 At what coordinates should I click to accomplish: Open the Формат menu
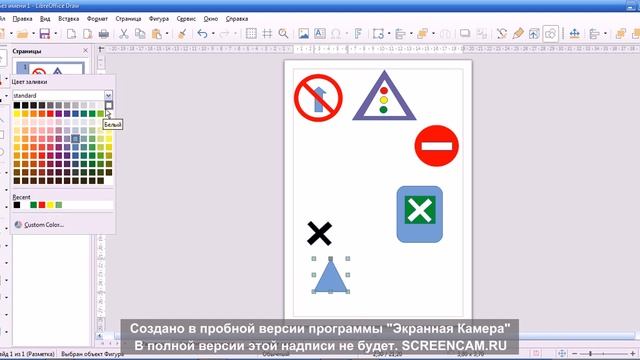(97, 19)
